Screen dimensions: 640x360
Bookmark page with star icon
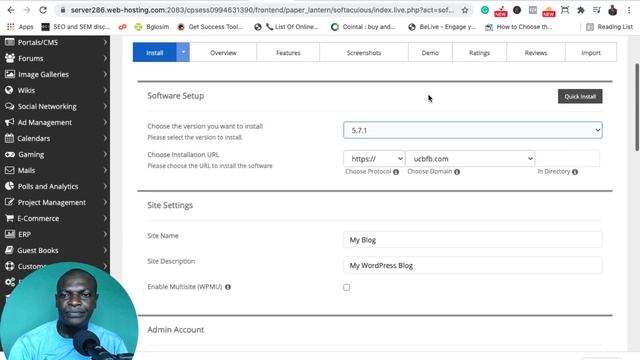pos(465,10)
